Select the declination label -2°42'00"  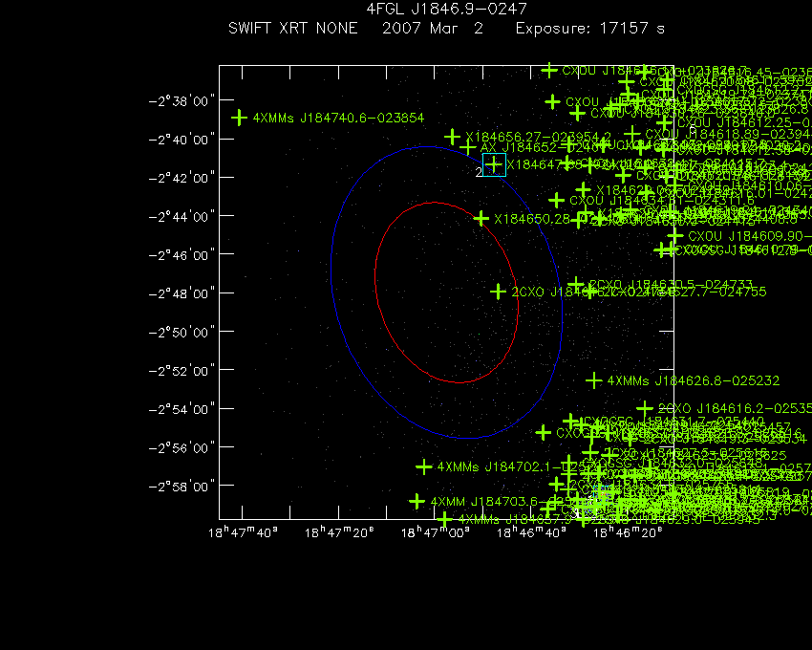tap(182, 178)
